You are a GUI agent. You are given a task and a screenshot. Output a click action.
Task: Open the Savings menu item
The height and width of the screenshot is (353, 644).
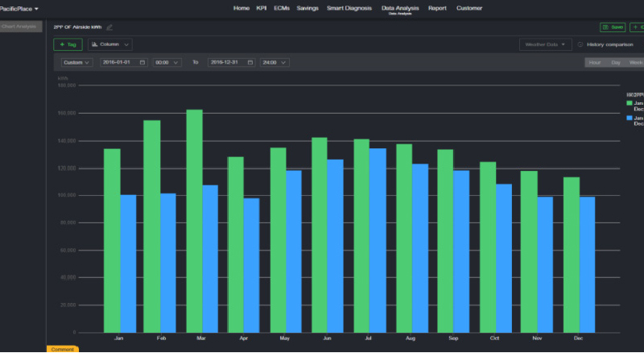tap(307, 8)
